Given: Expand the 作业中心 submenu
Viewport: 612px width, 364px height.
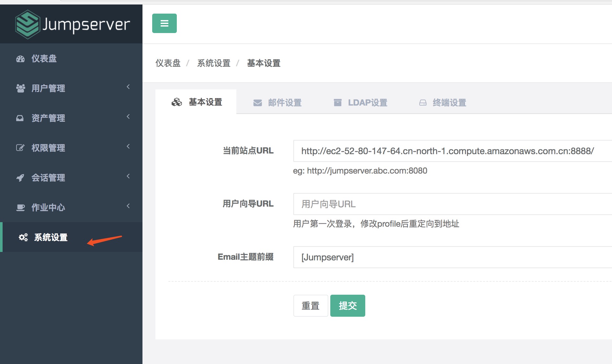Looking at the screenshot, I should [x=128, y=206].
